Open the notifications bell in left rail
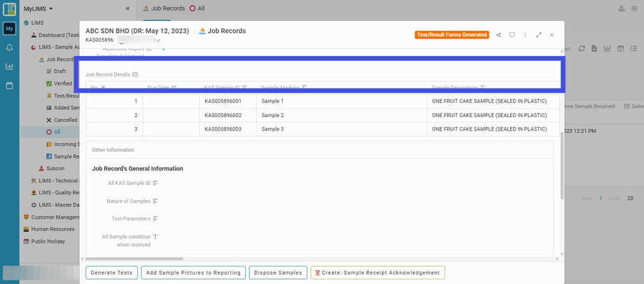This screenshot has height=284, width=644. point(9,48)
